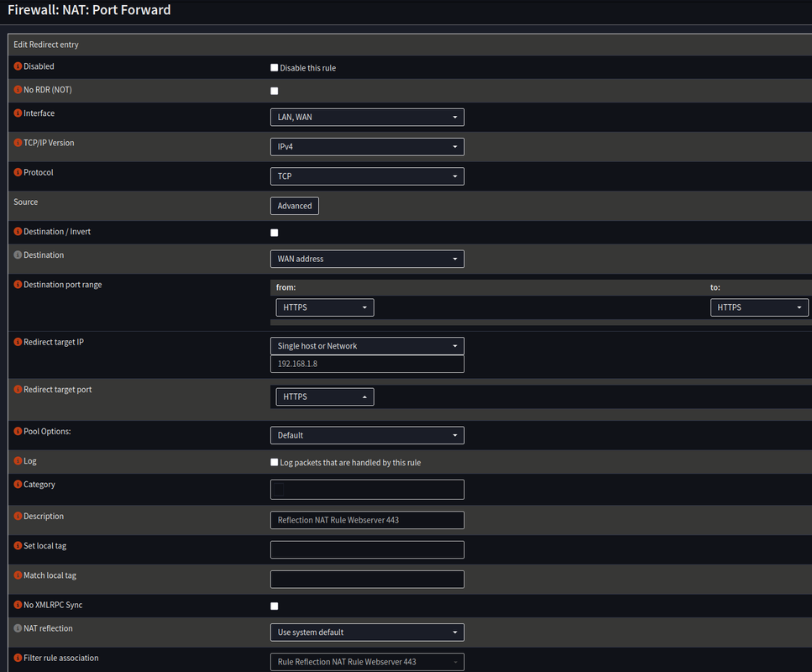This screenshot has height=672, width=812.
Task: Show help for Description field
Action: (x=18, y=516)
